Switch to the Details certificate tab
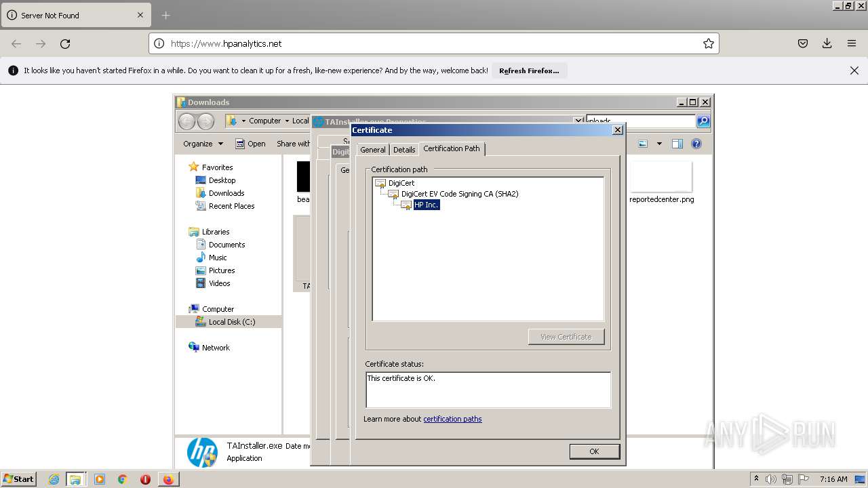 click(404, 150)
